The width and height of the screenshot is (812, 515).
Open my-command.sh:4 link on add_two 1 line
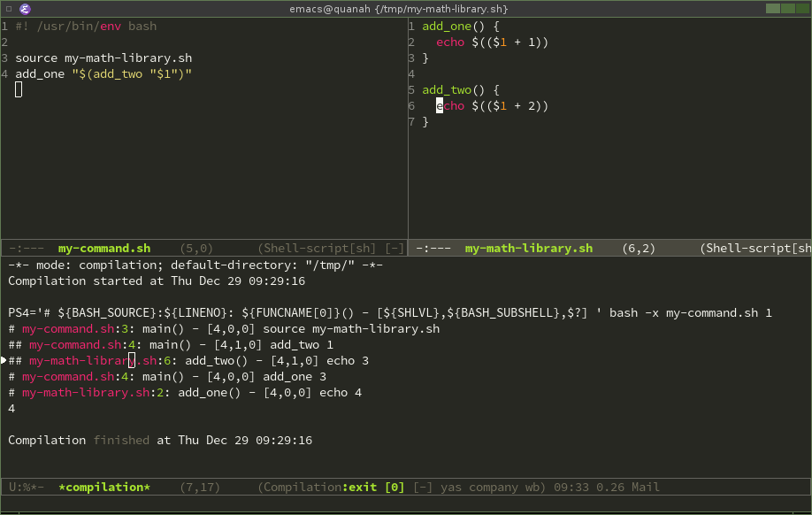pos(82,345)
